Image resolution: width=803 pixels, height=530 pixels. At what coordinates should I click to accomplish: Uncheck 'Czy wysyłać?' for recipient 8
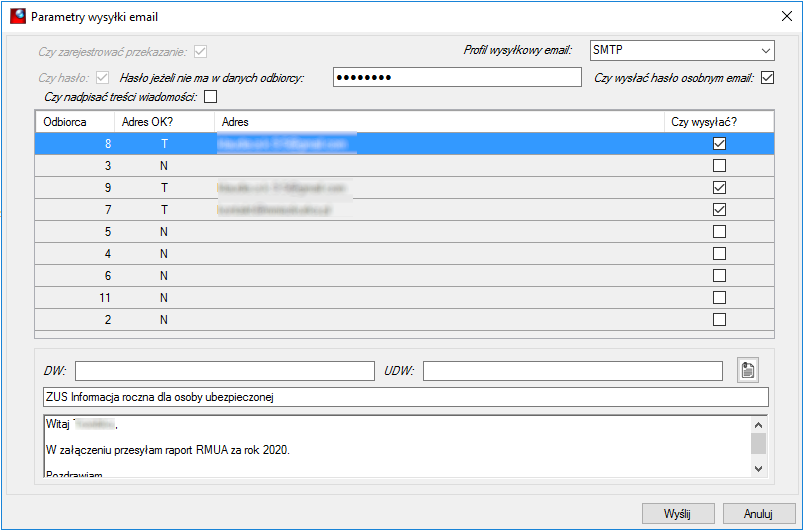point(719,144)
